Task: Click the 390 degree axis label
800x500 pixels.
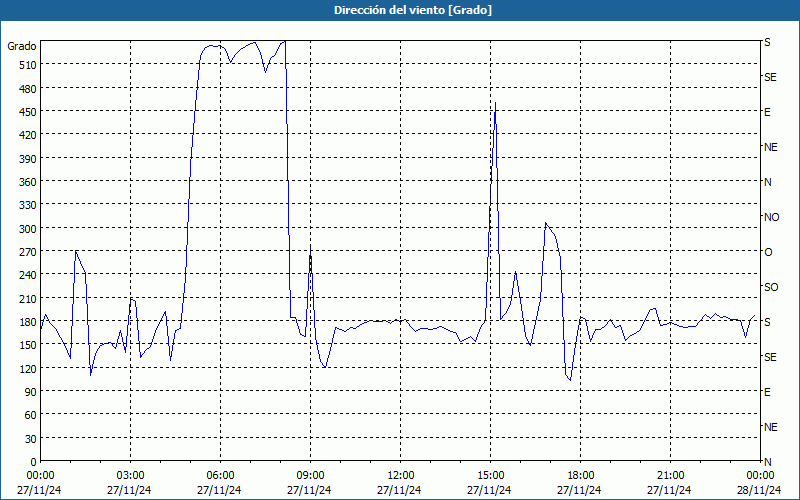Action: click(x=28, y=158)
